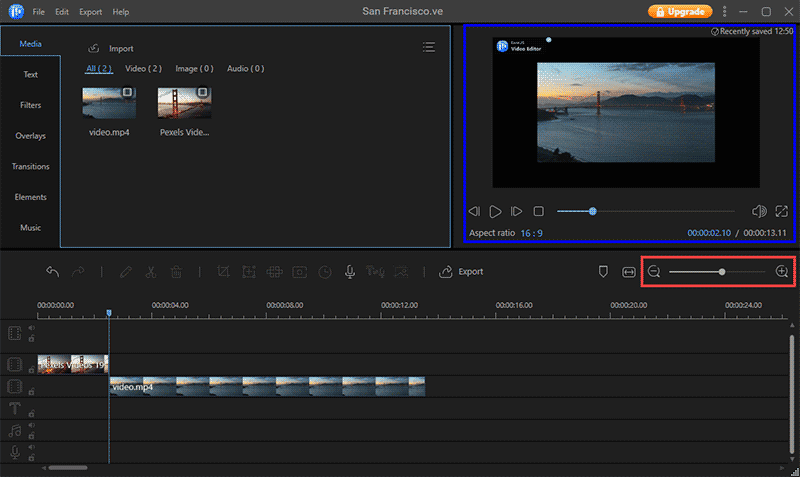Click the undo arrow in the toolbar
The height and width of the screenshot is (477, 800).
click(53, 271)
